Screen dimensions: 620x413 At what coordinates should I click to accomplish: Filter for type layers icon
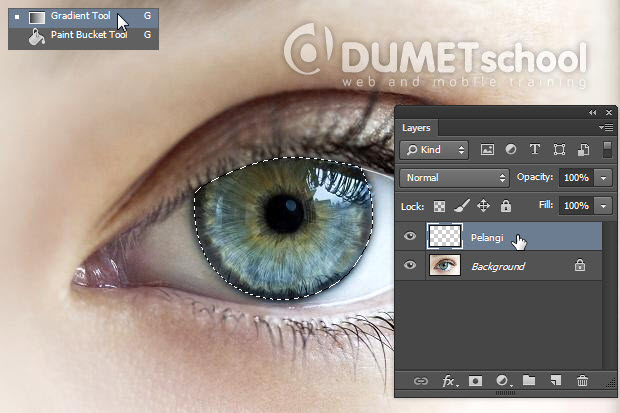[535, 150]
